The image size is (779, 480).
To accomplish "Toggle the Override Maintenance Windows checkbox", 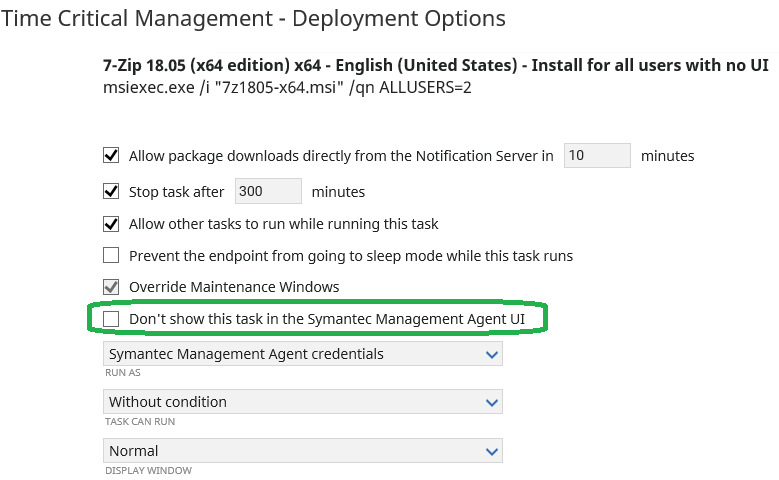I will pyautogui.click(x=111, y=287).
